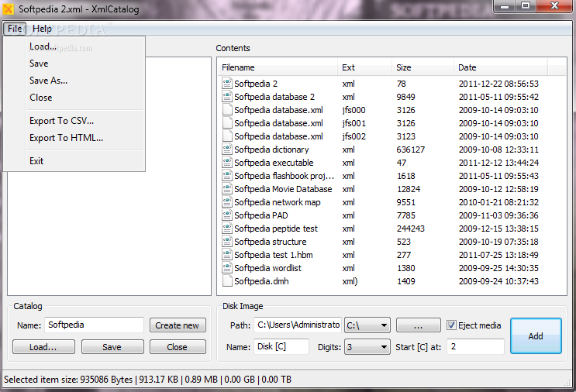This screenshot has height=392, width=576.
Task: Choose Save from the File menu
Action: [x=39, y=64]
